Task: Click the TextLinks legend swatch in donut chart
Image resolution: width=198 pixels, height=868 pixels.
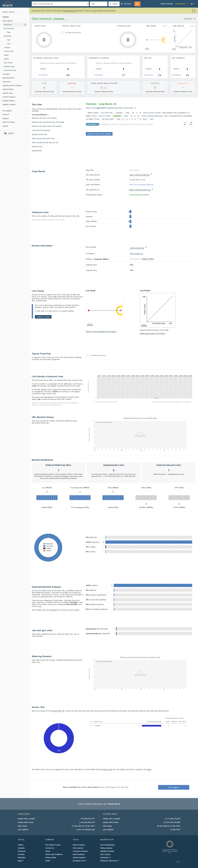Action: click(x=44, y=546)
